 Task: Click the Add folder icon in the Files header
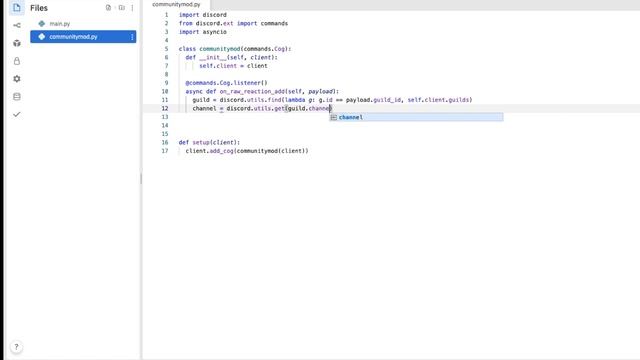tap(122, 8)
